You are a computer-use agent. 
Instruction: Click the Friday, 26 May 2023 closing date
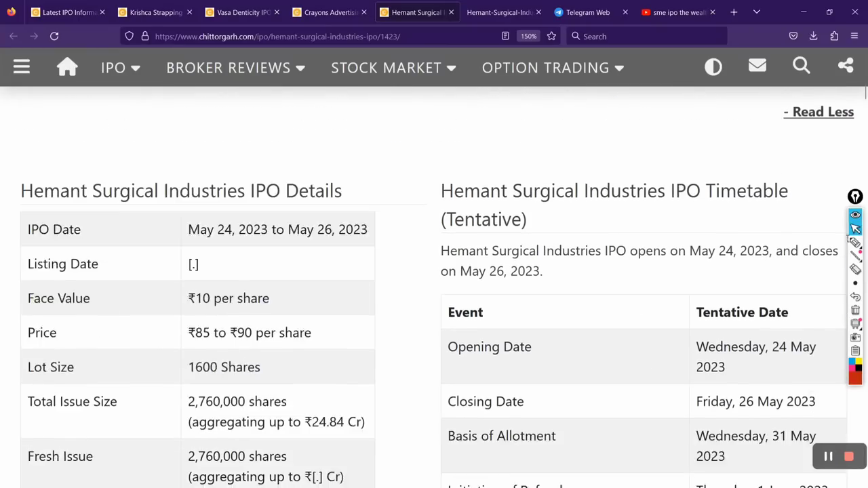(755, 401)
